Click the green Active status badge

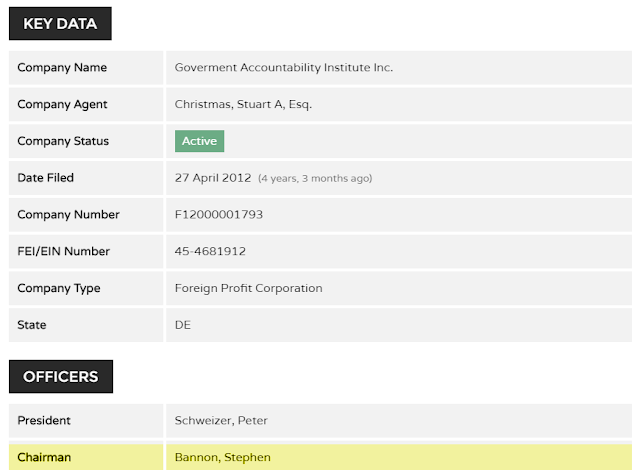tap(199, 141)
